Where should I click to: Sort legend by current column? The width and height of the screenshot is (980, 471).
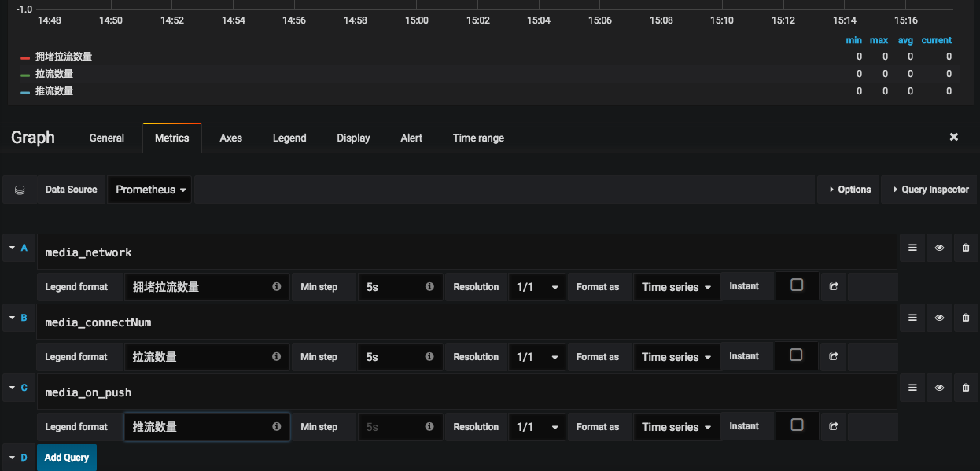pos(937,40)
